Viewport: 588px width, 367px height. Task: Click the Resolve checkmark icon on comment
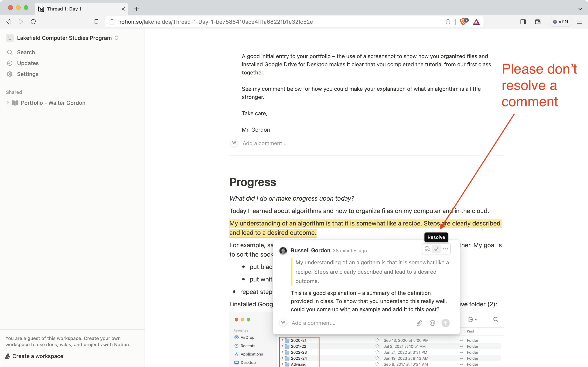436,249
